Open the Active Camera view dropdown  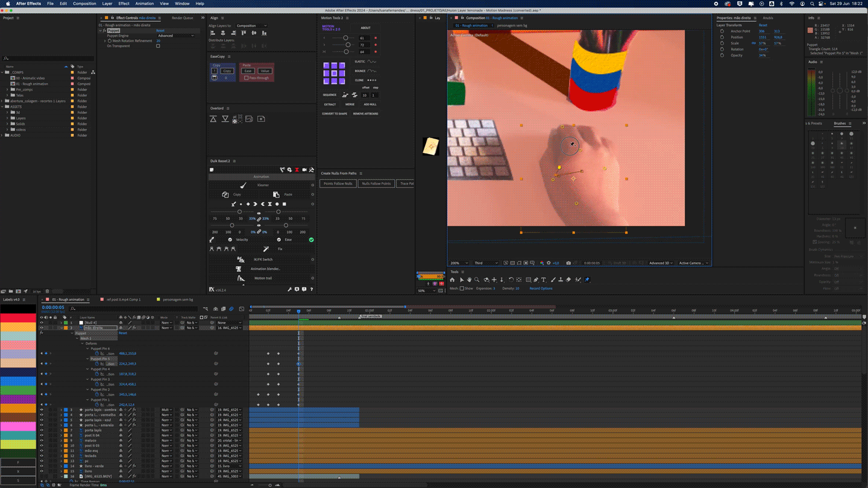(693, 263)
